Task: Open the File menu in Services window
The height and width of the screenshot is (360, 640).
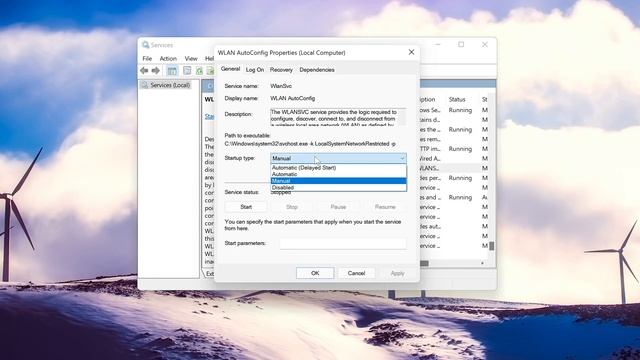Action: click(x=147, y=58)
